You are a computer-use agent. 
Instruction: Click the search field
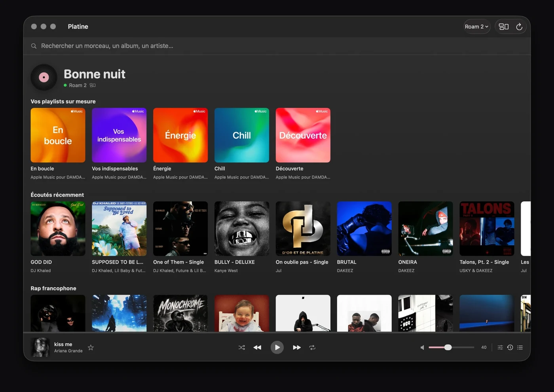277,46
